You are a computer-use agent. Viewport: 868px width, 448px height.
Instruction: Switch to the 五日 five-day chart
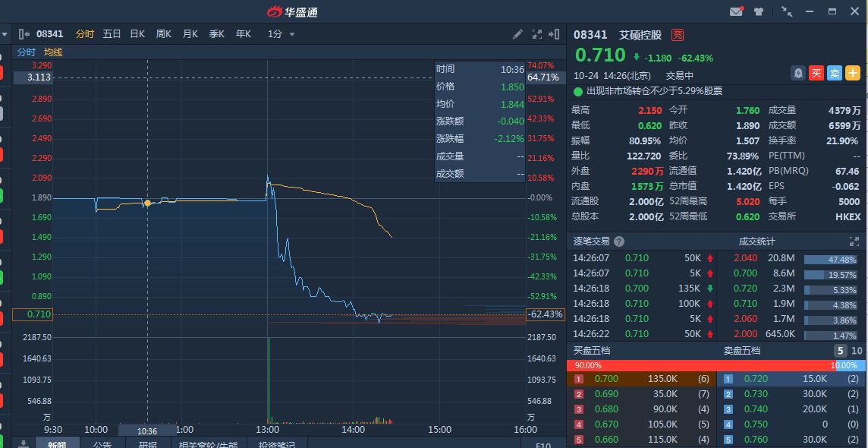112,33
